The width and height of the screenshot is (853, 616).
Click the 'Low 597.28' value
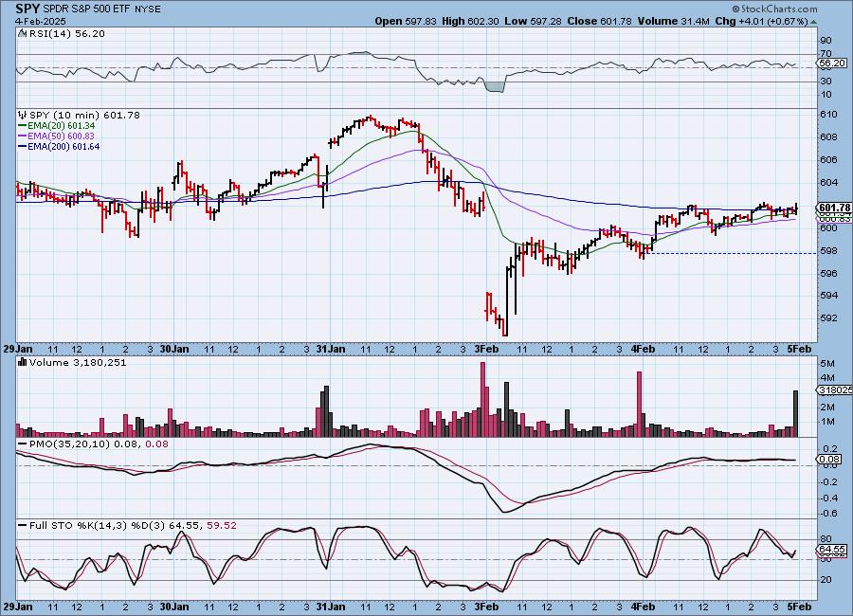pyautogui.click(x=533, y=21)
